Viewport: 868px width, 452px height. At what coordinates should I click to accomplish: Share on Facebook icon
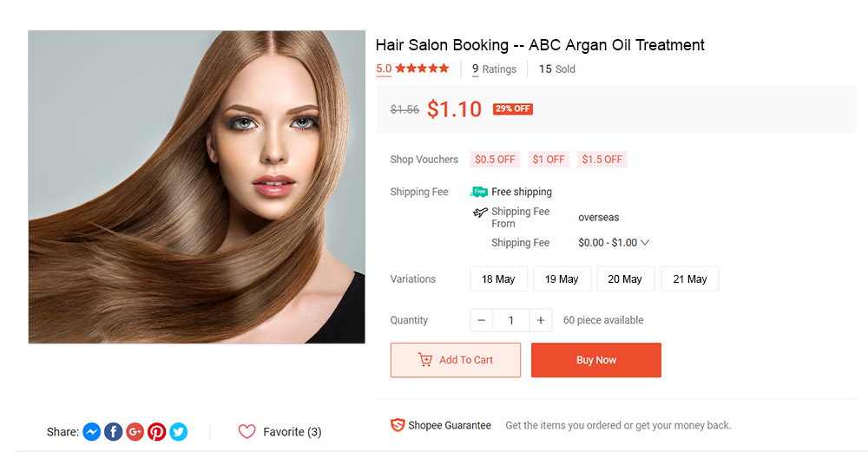[113, 431]
